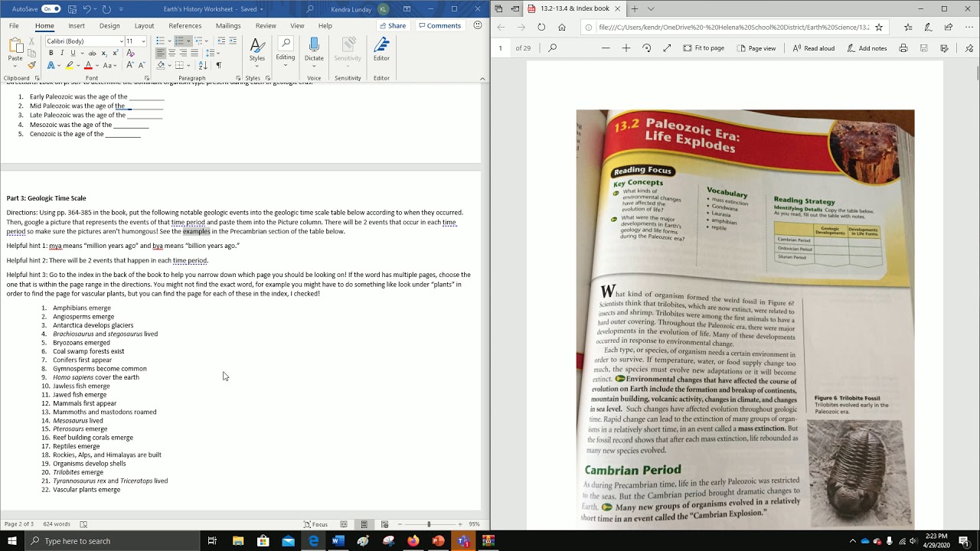Screen dimensions: 980x551
Task: Switch to Print Layout view icon
Action: (364, 524)
